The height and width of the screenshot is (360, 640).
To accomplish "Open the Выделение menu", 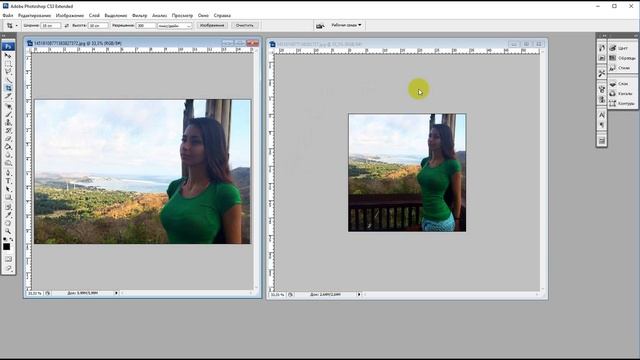I will coord(116,16).
